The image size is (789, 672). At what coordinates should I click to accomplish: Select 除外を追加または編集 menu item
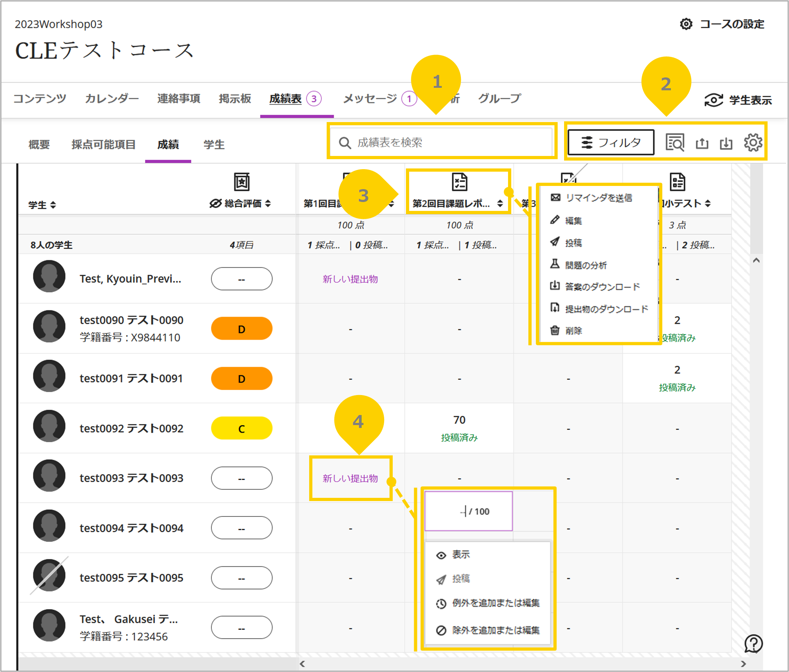coord(488,631)
